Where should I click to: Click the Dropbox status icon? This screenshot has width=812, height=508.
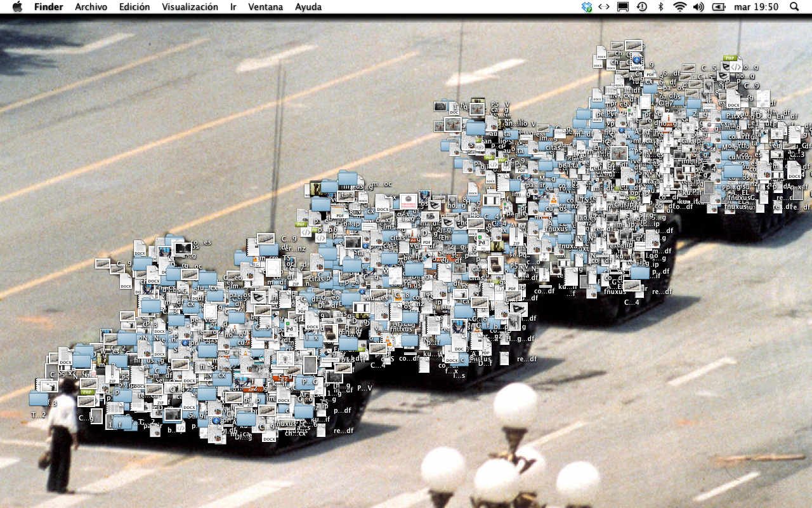coord(586,7)
